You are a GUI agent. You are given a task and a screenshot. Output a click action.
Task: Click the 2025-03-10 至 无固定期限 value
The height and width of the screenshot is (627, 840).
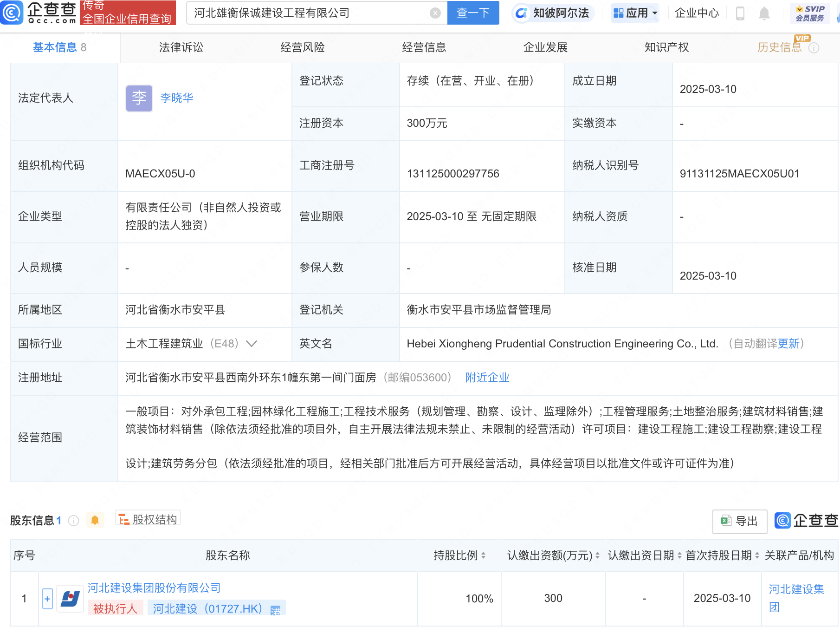[x=472, y=216]
